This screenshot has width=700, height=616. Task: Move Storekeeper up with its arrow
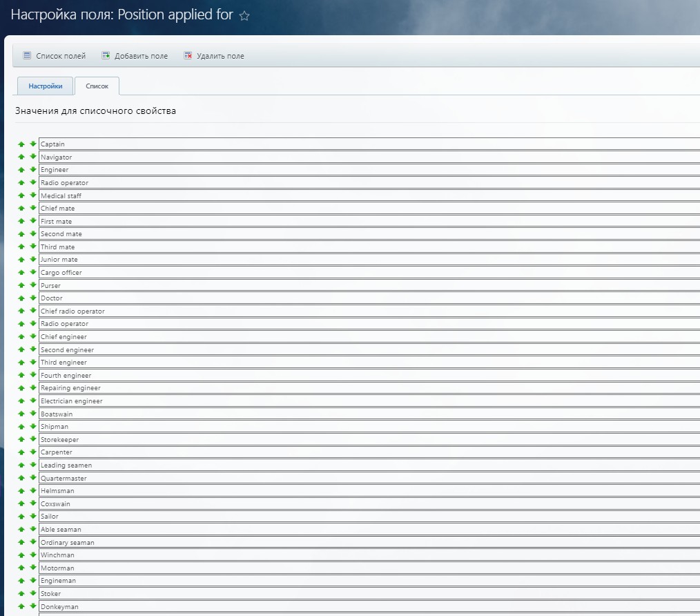coord(21,439)
